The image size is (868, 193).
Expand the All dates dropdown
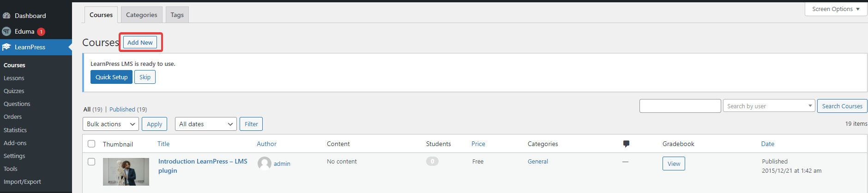click(x=206, y=124)
